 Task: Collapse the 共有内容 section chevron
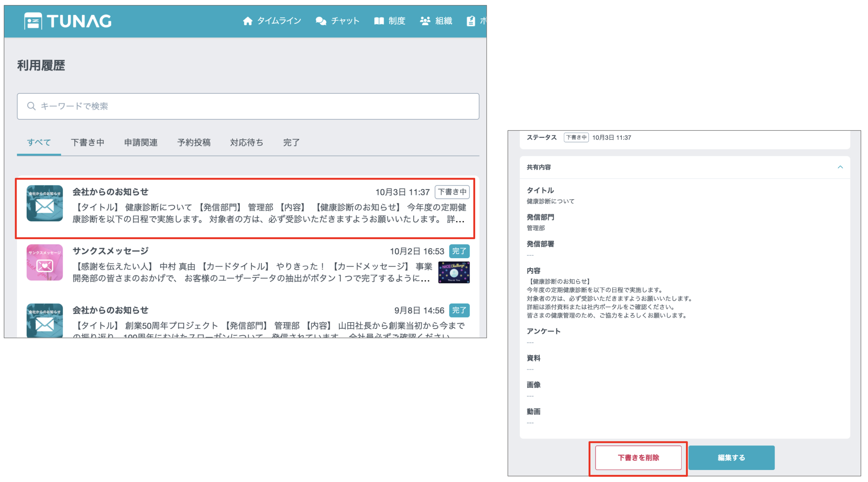coord(840,167)
